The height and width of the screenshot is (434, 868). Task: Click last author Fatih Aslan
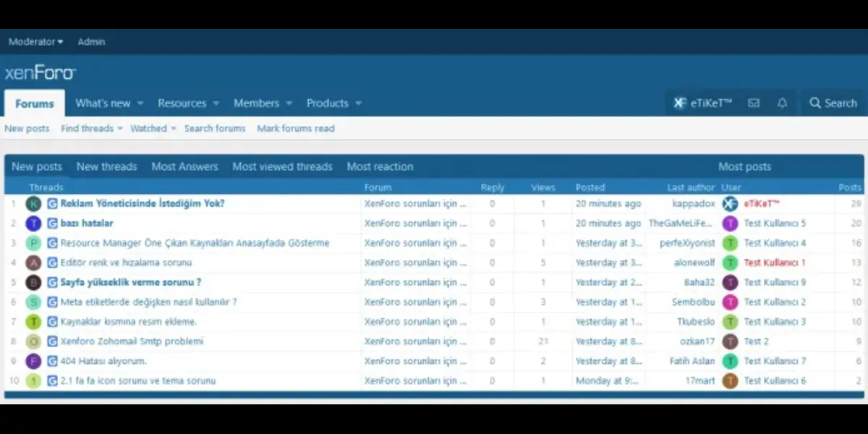[692, 361]
